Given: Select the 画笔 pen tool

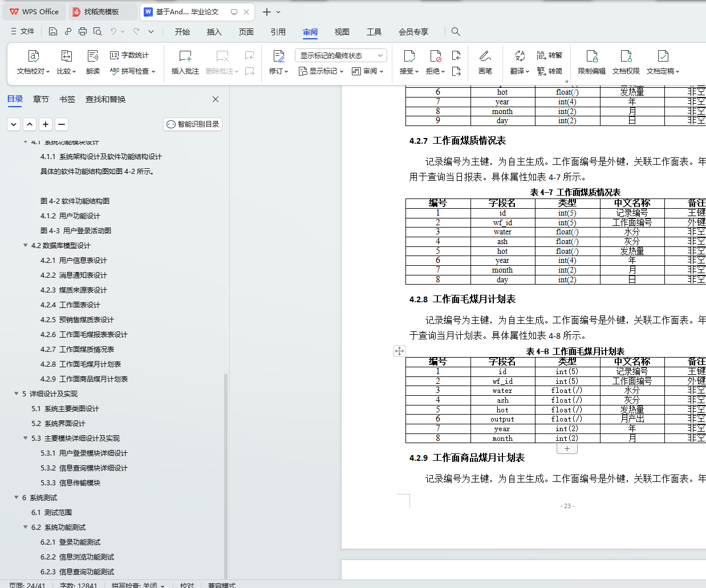Looking at the screenshot, I should (485, 62).
